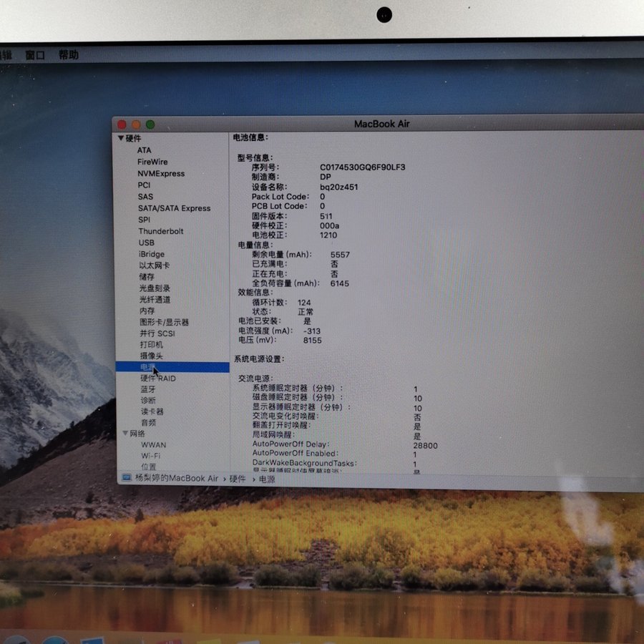Select WWAN under 网络
This screenshot has width=644, height=644.
(x=154, y=445)
